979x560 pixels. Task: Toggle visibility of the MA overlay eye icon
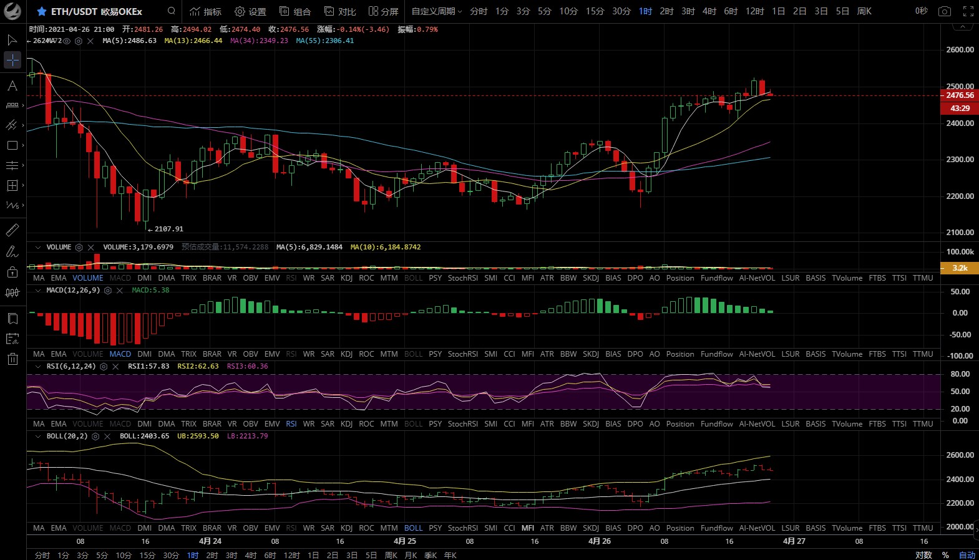point(67,41)
